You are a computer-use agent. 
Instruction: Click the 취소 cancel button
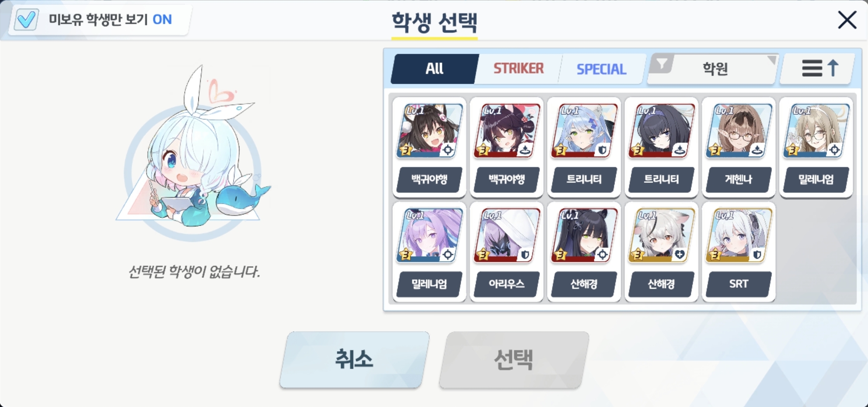point(354,360)
